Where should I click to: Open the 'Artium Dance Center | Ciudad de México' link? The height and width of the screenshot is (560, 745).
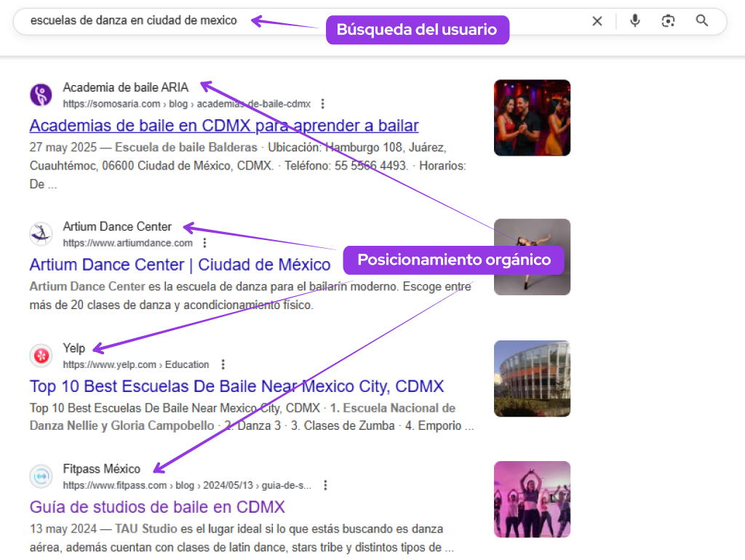180,264
